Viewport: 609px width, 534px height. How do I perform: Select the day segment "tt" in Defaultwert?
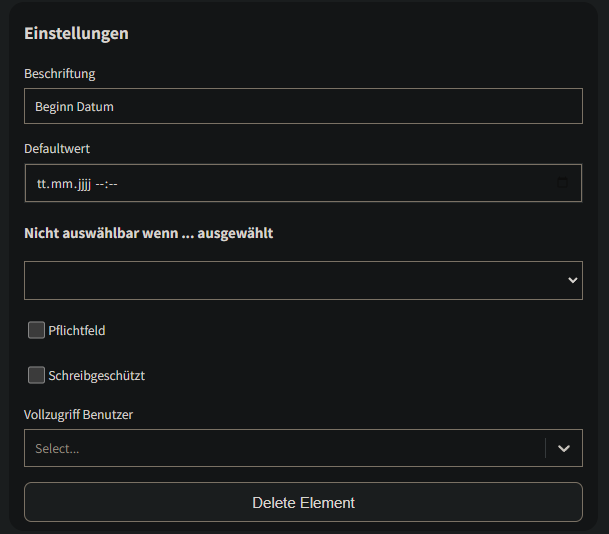coord(42,183)
